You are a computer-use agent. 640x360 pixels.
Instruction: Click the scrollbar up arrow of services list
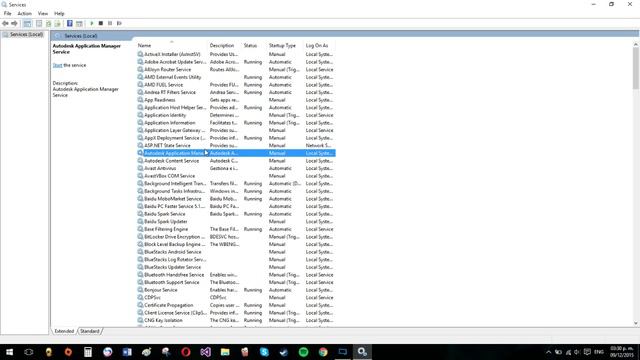(636, 44)
